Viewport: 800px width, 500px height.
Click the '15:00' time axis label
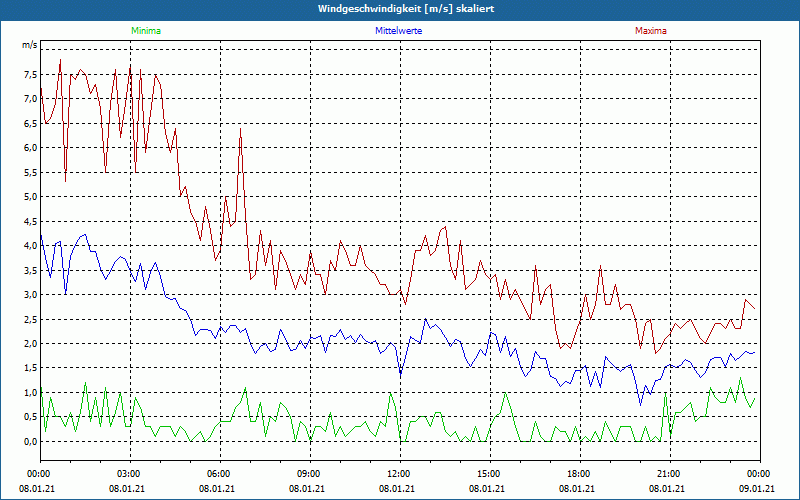(x=490, y=474)
